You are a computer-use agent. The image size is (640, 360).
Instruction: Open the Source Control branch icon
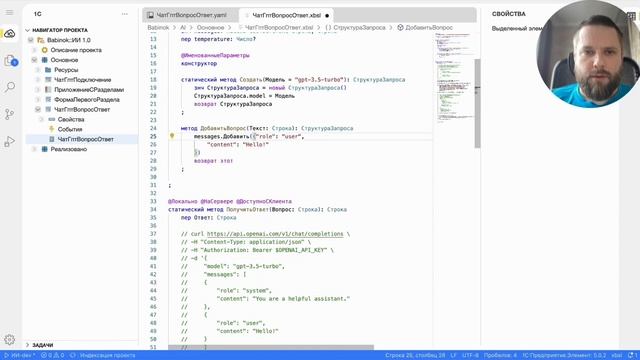click(x=9, y=114)
